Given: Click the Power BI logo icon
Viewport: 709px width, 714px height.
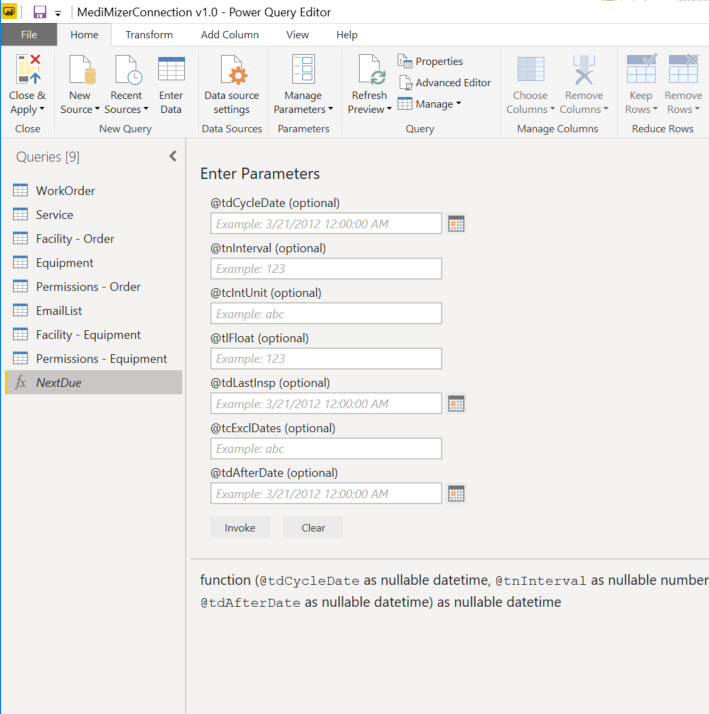Looking at the screenshot, I should 9,12.
